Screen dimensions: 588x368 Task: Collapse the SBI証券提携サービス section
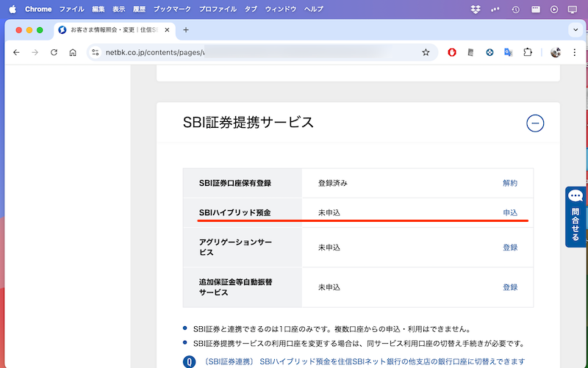click(535, 123)
